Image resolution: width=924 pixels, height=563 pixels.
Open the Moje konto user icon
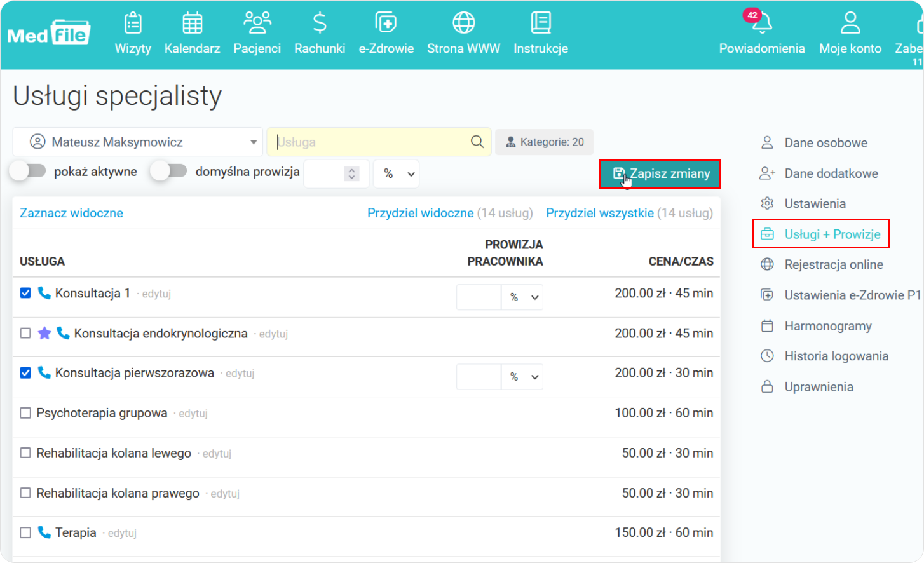[x=850, y=24]
